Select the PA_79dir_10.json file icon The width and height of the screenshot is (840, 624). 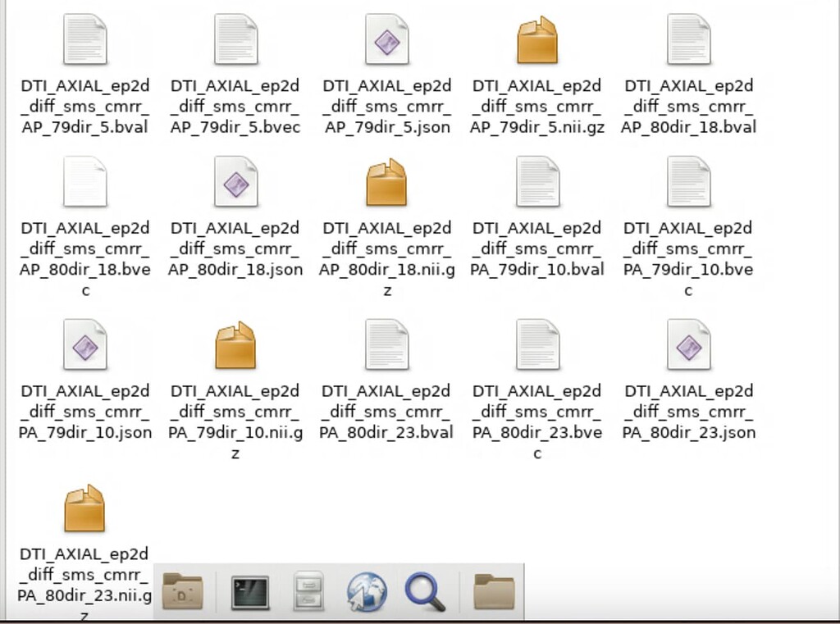click(x=85, y=344)
